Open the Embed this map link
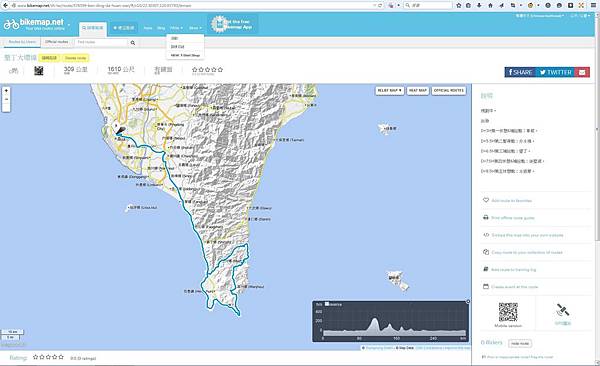This screenshot has height=366, width=600. coord(527,235)
